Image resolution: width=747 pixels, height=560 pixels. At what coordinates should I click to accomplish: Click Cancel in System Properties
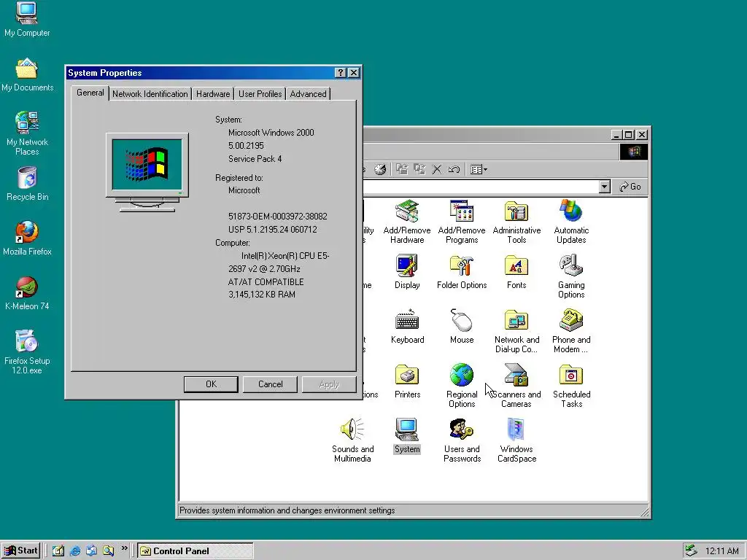coord(270,384)
